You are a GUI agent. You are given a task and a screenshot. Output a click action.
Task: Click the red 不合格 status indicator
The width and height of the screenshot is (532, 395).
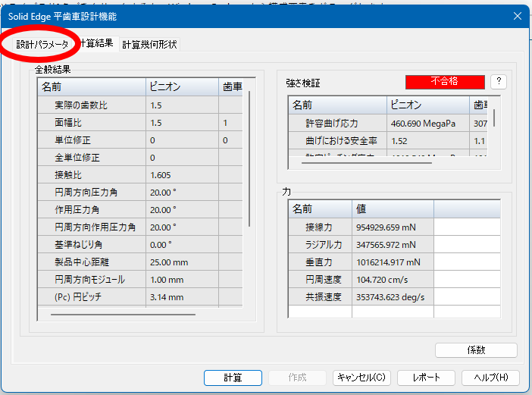click(445, 81)
